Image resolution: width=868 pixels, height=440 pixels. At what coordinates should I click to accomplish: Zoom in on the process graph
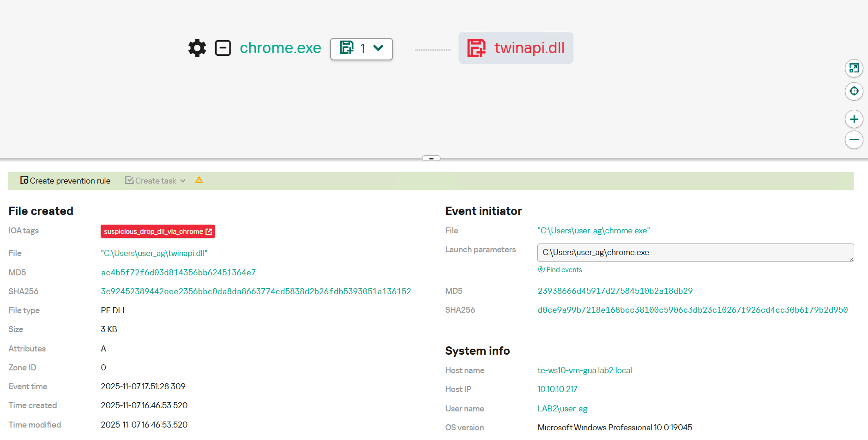[x=854, y=119]
